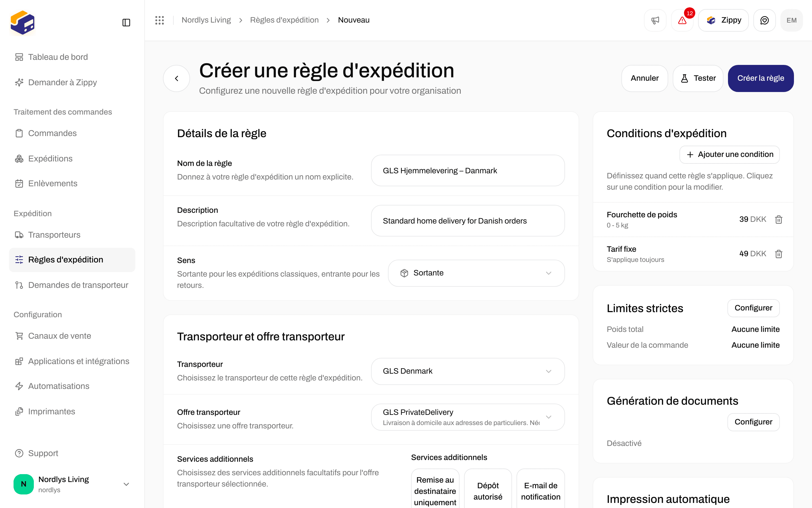Open alerts with 12 badge
This screenshot has width=812, height=508.
pos(682,20)
